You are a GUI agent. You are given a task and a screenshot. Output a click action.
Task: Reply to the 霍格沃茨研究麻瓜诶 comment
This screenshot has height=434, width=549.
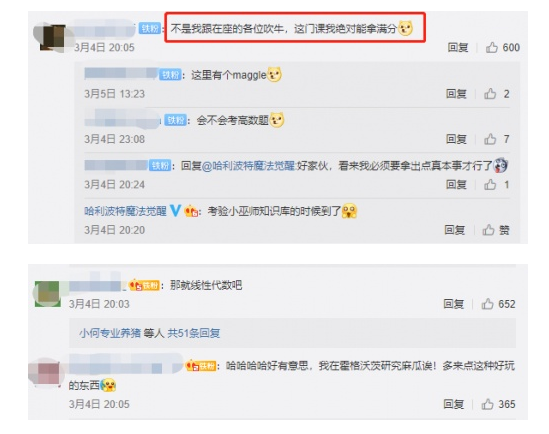pos(454,404)
